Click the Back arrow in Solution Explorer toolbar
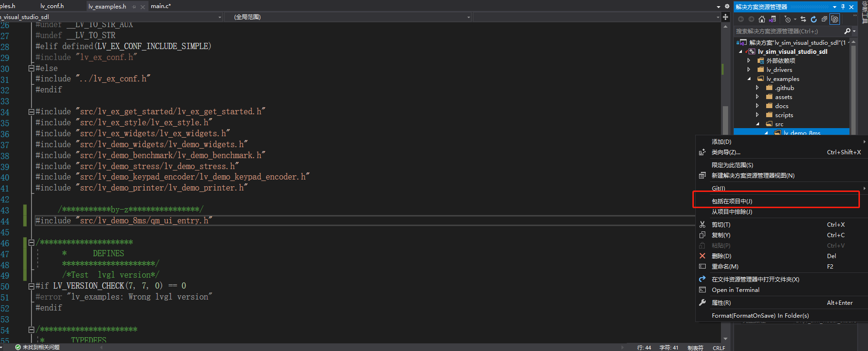Viewport: 868px width, 351px height. (741, 19)
